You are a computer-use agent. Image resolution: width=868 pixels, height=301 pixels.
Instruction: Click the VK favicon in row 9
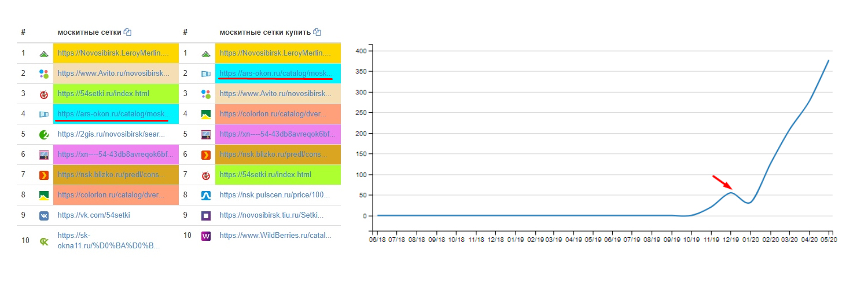point(44,215)
